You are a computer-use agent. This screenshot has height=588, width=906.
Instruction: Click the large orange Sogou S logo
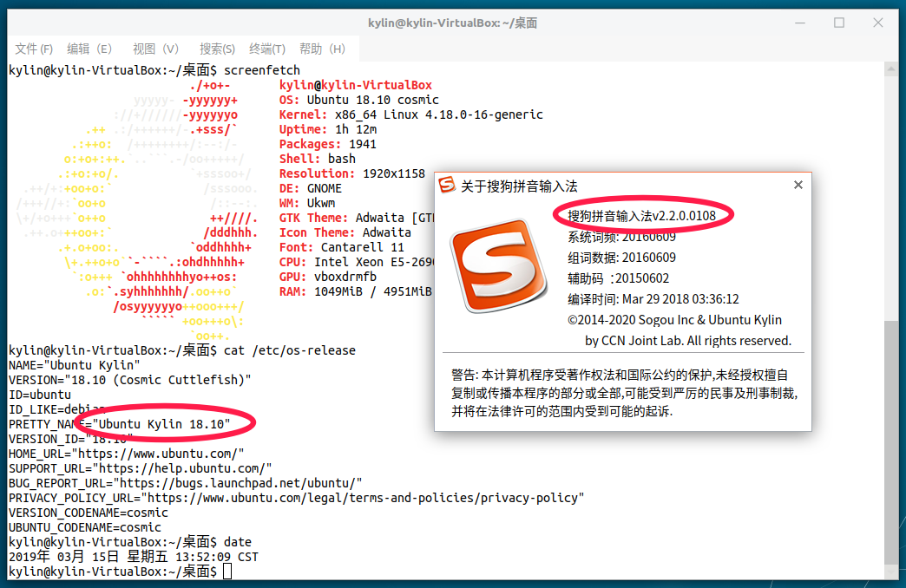[x=499, y=265]
